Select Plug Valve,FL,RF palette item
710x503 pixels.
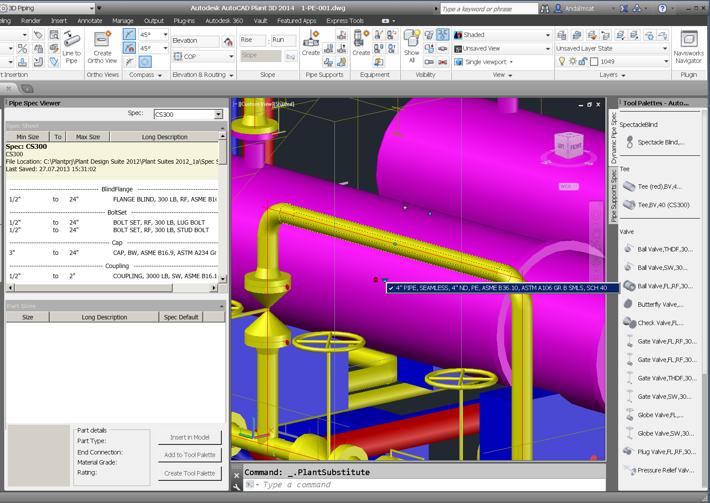(660, 451)
